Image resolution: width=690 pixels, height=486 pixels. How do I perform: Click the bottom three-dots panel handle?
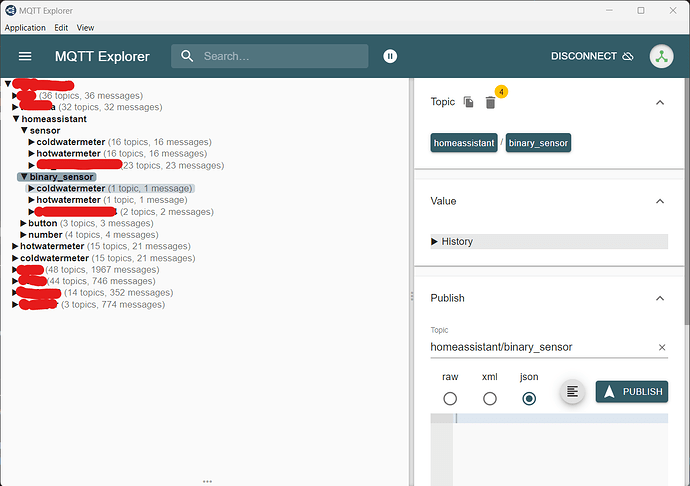(x=207, y=482)
